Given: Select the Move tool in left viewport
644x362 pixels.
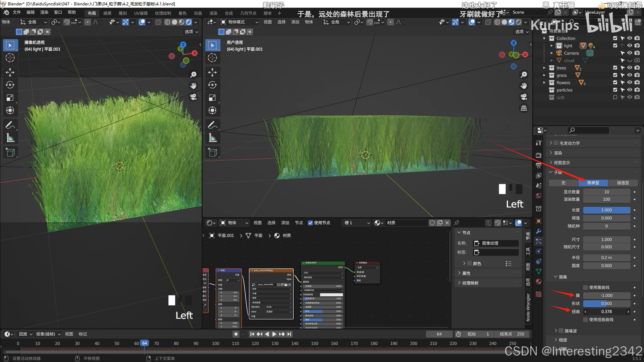Looking at the screenshot, I should tap(10, 72).
